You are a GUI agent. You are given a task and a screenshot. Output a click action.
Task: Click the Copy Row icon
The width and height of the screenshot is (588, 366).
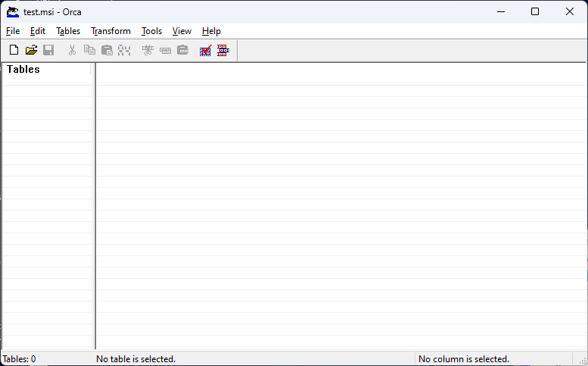tap(165, 50)
